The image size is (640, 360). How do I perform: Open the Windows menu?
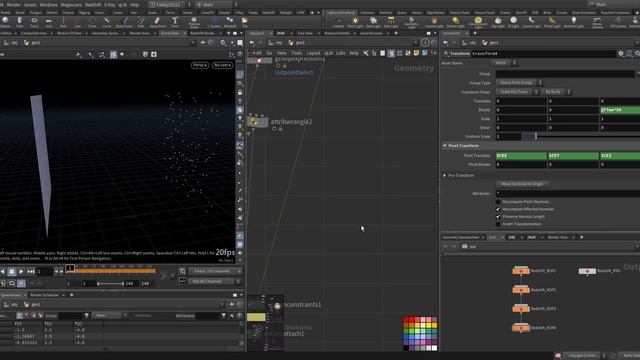48,4
